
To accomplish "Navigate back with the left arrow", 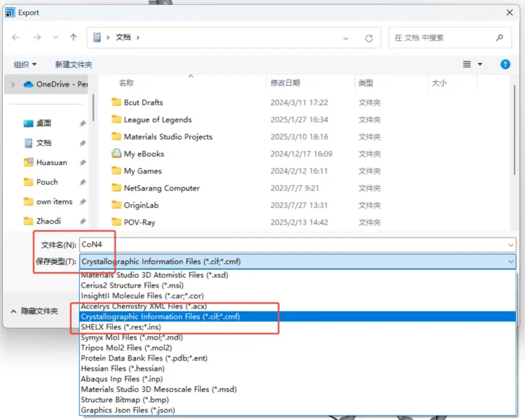I will pyautogui.click(x=15, y=37).
